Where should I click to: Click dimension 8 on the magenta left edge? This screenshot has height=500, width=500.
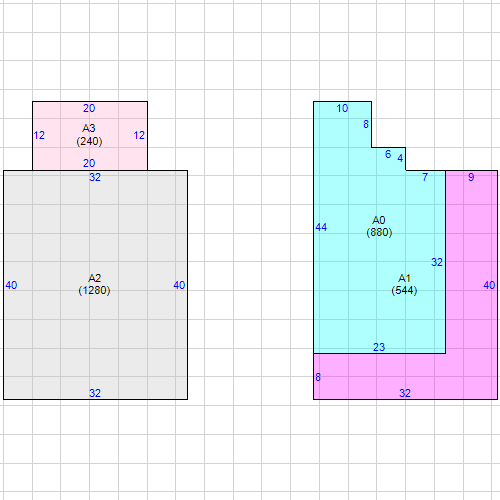[318, 377]
